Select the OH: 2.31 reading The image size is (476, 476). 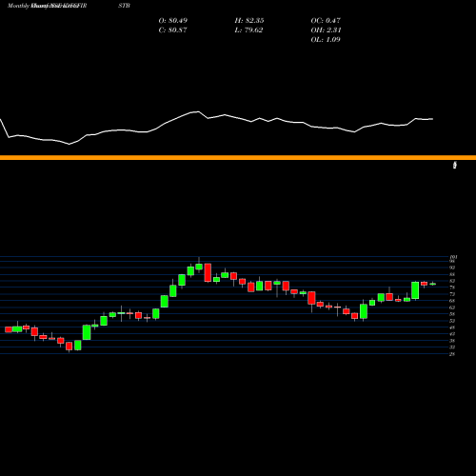tap(326, 30)
